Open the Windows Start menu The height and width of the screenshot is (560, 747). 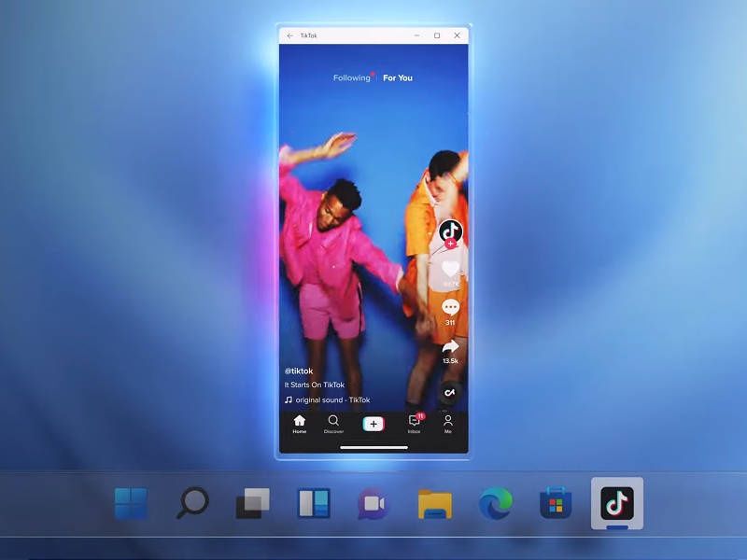click(131, 503)
